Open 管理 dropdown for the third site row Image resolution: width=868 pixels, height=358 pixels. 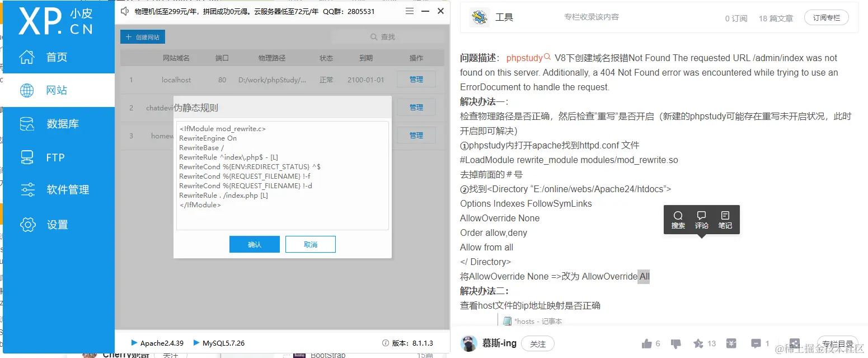pyautogui.click(x=416, y=135)
